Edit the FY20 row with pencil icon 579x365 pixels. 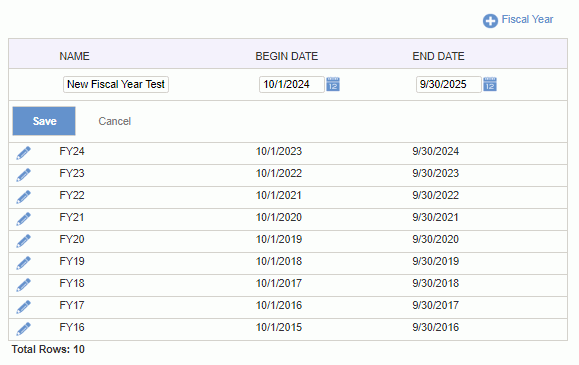(23, 241)
